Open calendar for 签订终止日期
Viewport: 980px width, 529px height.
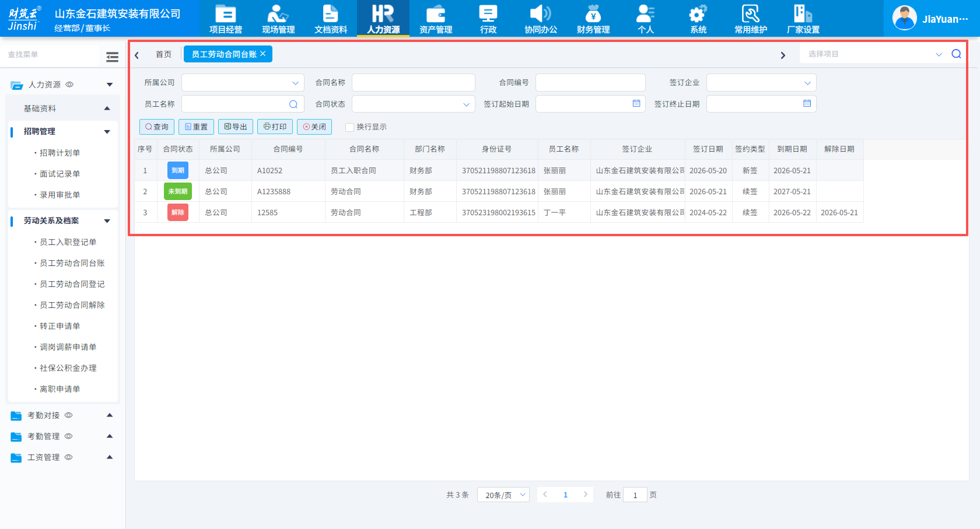pyautogui.click(x=807, y=103)
